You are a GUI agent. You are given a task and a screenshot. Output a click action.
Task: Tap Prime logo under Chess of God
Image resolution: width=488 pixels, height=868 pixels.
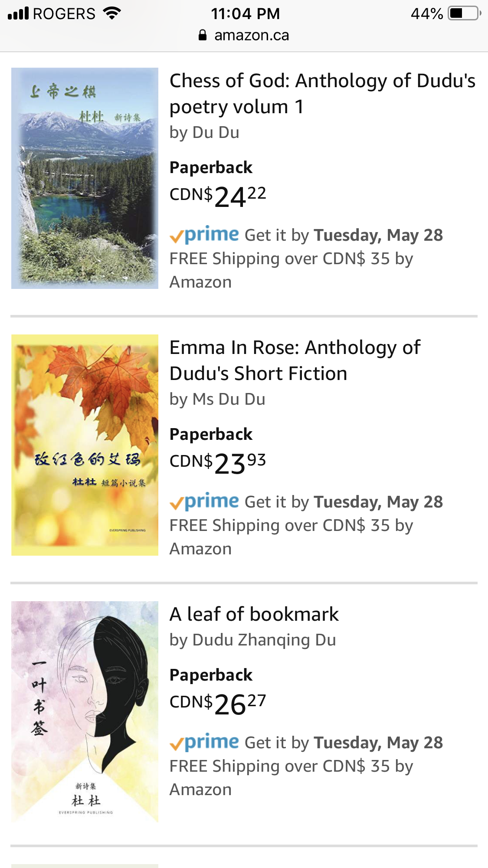pyautogui.click(x=205, y=235)
